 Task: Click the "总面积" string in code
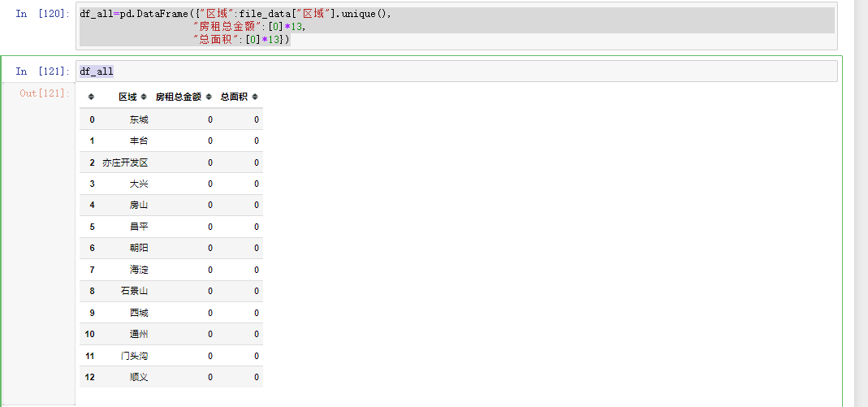click(x=217, y=39)
